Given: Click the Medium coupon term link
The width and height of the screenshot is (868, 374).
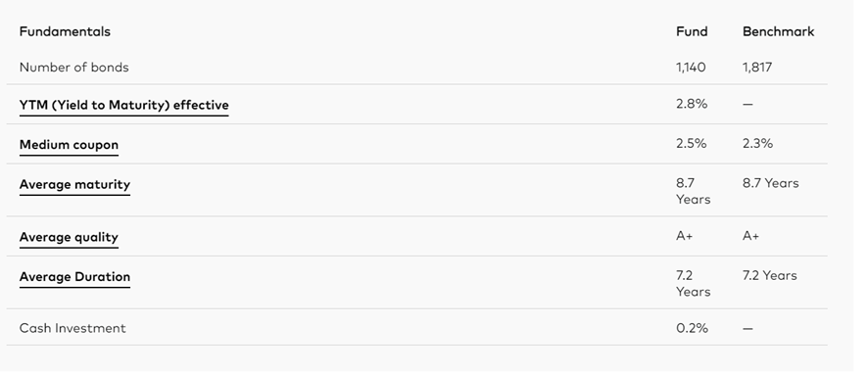Looking at the screenshot, I should coord(69,145).
